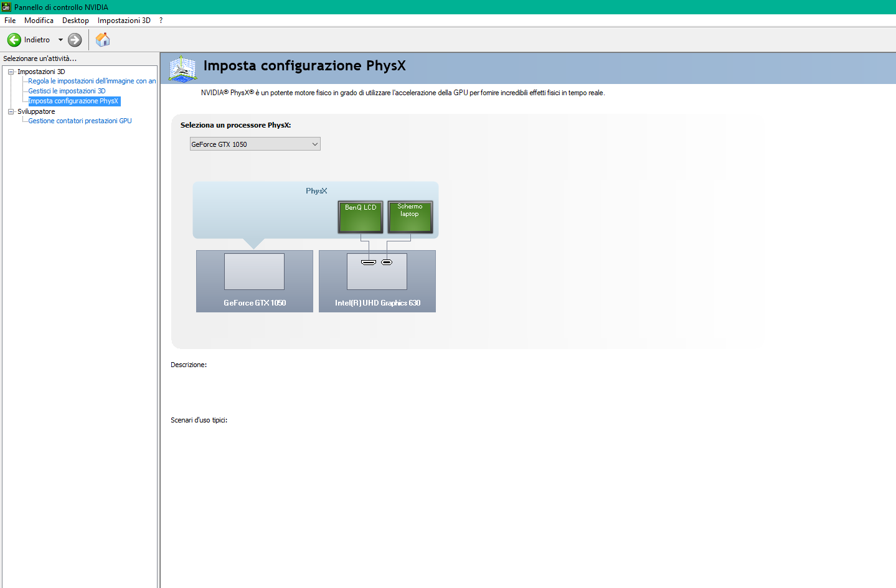Go to the Home page icon
Viewport: 896px width, 588px height.
coord(103,40)
